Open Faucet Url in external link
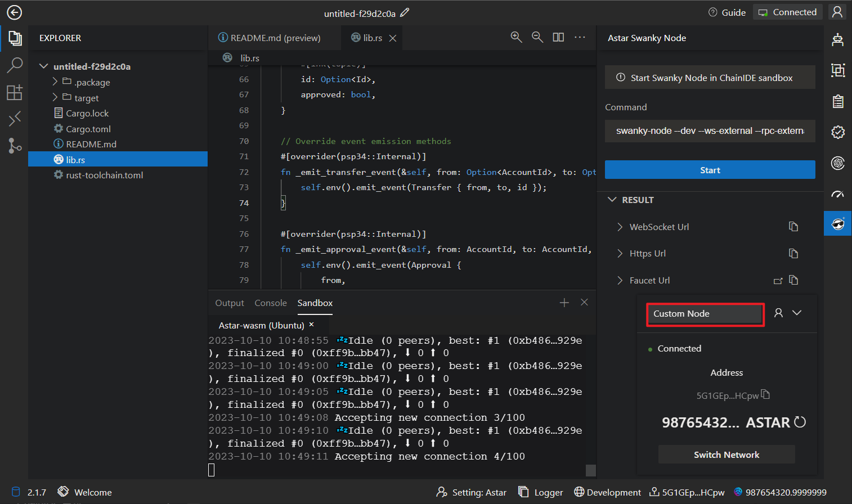Viewport: 852px width, 504px height. coord(778,281)
